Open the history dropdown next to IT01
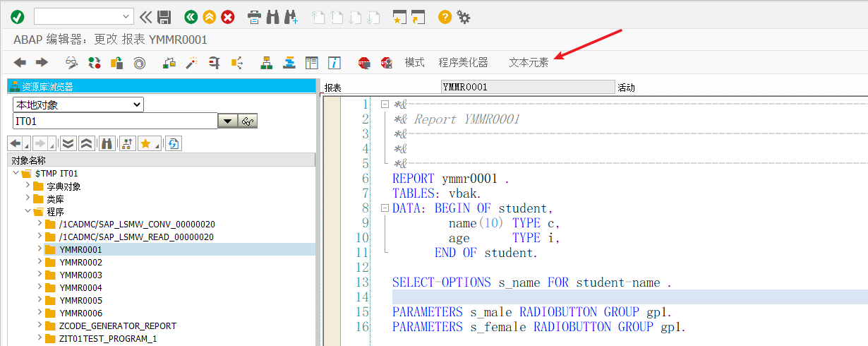The width and height of the screenshot is (868, 346). coord(227,121)
